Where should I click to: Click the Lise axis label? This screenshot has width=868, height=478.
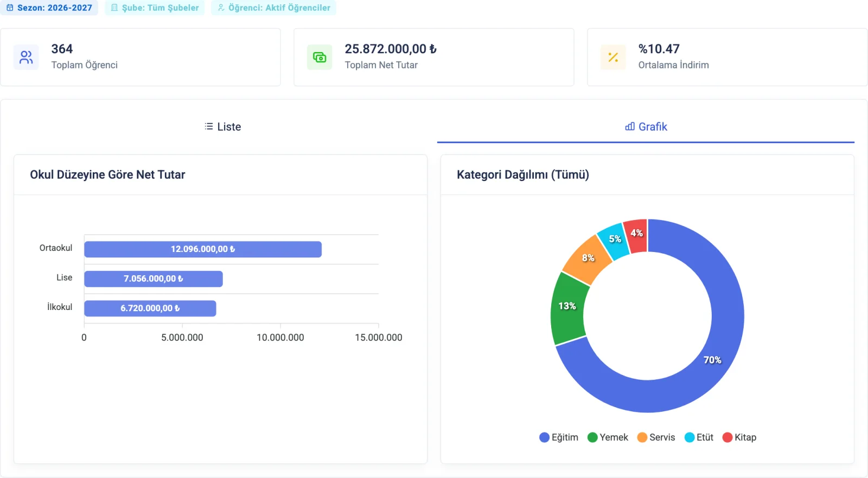tap(64, 277)
